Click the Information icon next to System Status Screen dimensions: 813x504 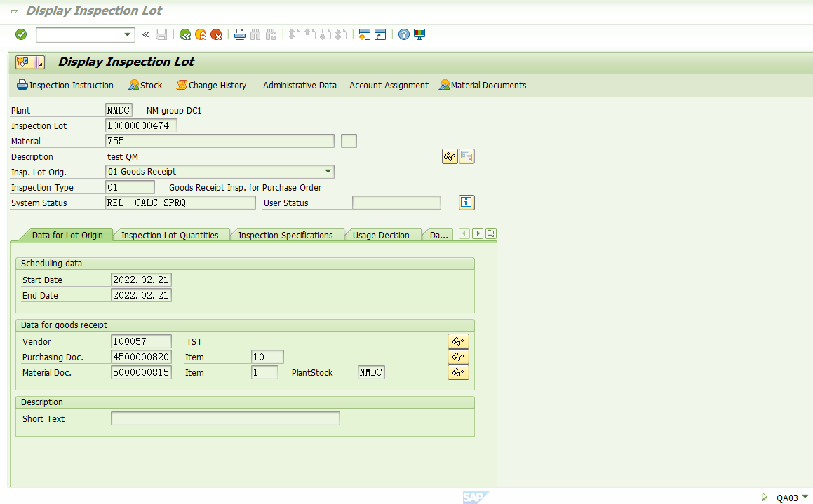point(467,203)
